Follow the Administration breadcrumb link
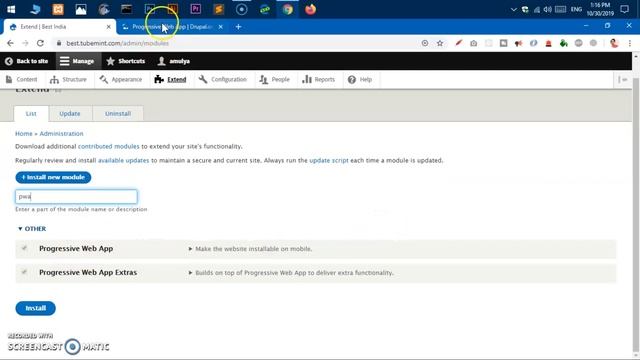Viewport: 640px width, 360px height. coord(61,133)
